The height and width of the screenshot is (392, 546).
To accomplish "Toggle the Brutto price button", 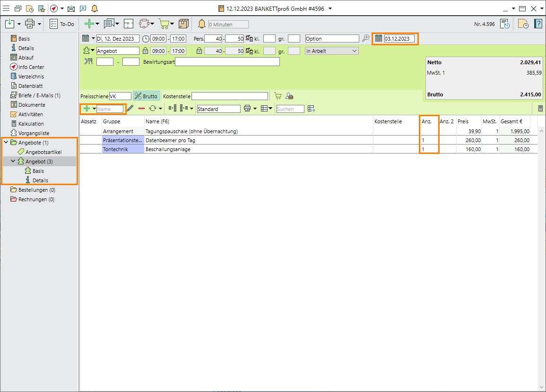I will point(146,96).
